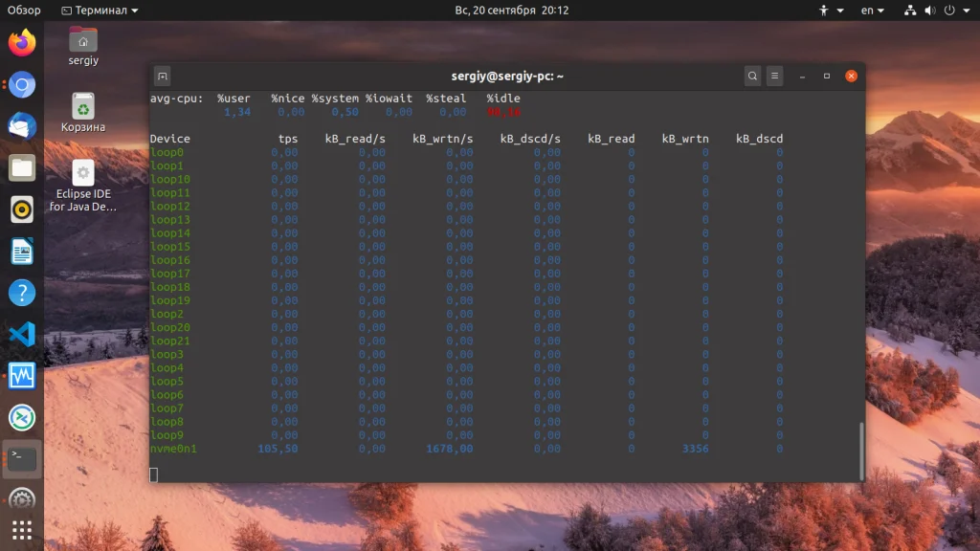
Task: Launch Chromium browser in the dock
Action: [22, 84]
